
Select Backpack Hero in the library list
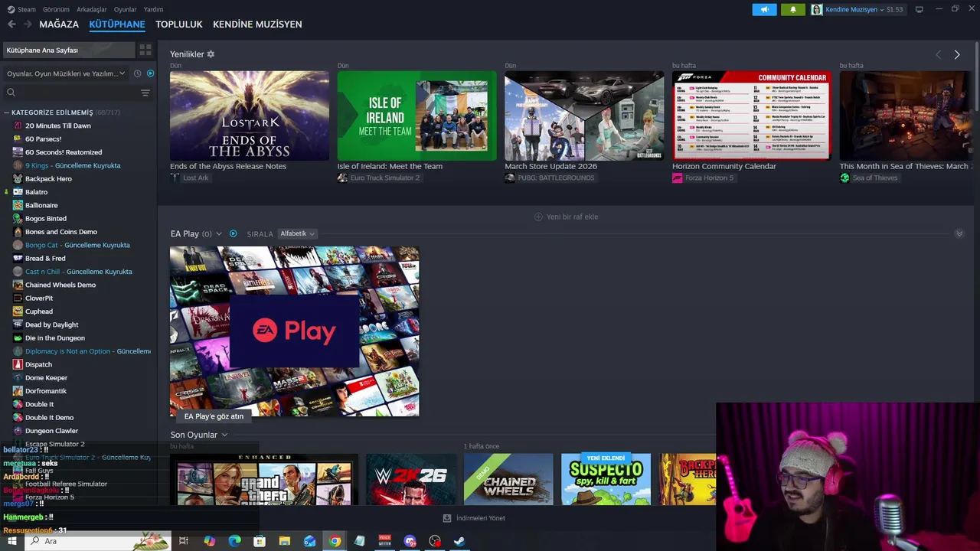[x=48, y=179]
